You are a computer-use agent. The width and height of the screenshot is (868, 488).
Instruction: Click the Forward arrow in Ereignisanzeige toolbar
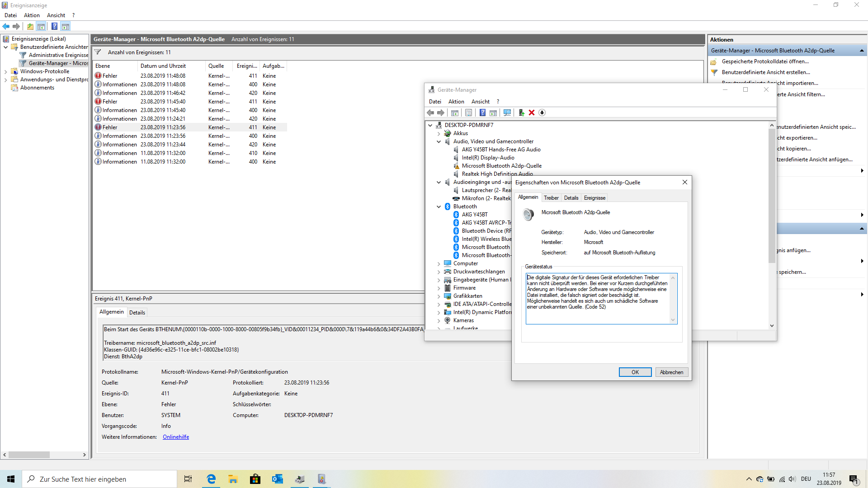[x=16, y=26]
